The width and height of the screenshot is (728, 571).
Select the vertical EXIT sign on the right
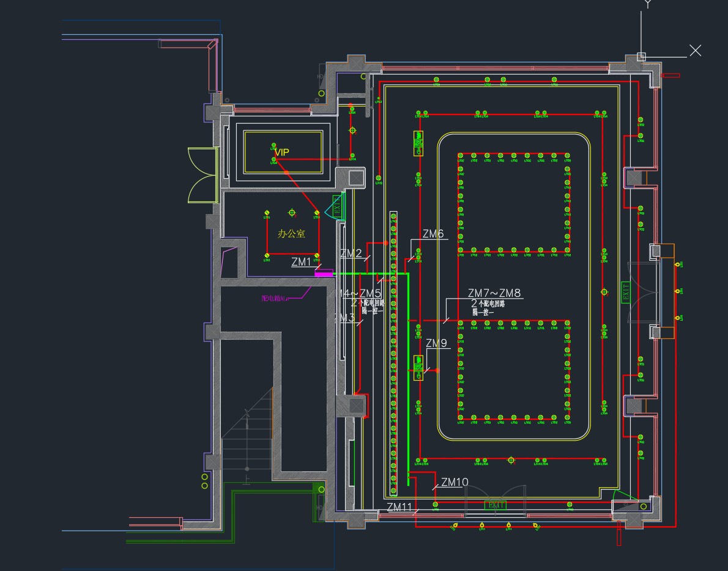click(x=626, y=293)
